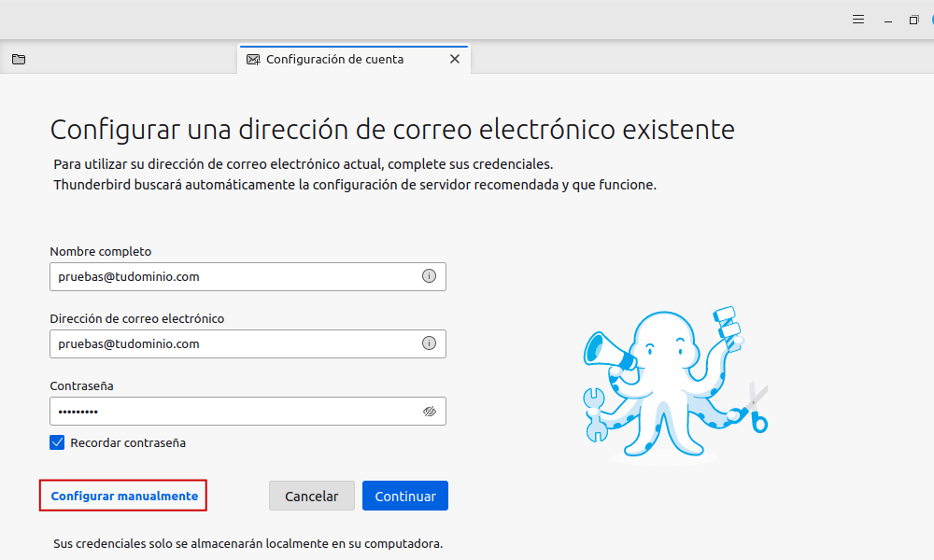Switch to the Configuración de cuenta tab
This screenshot has height=560, width=934.
[x=334, y=59]
